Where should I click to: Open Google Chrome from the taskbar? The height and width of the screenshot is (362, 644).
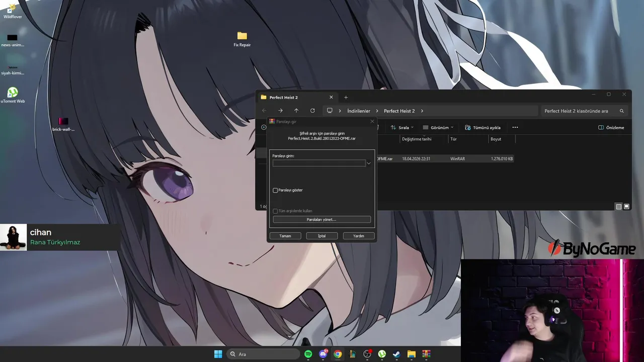(x=338, y=354)
